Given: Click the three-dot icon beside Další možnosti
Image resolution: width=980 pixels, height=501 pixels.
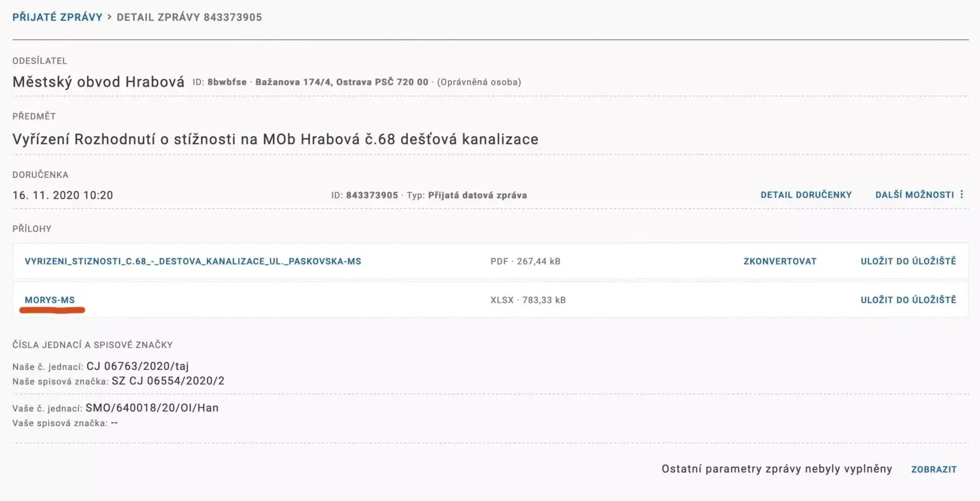Looking at the screenshot, I should click(962, 194).
